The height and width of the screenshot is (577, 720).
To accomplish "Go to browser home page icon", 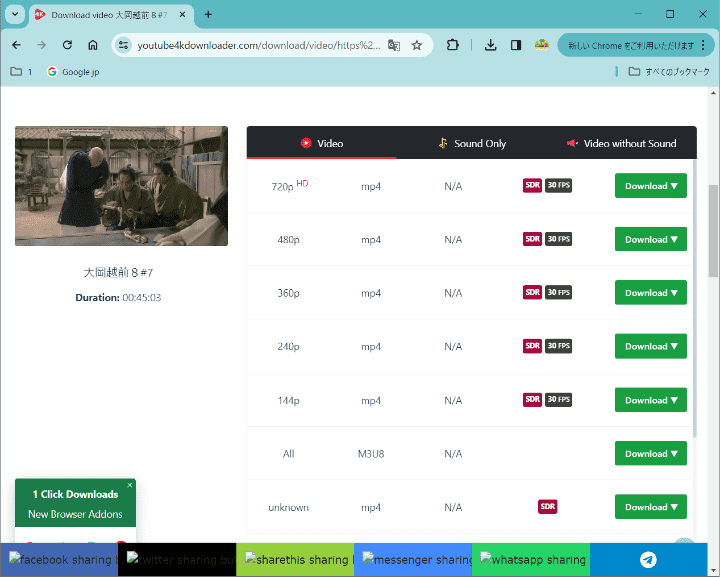I will [x=92, y=45].
